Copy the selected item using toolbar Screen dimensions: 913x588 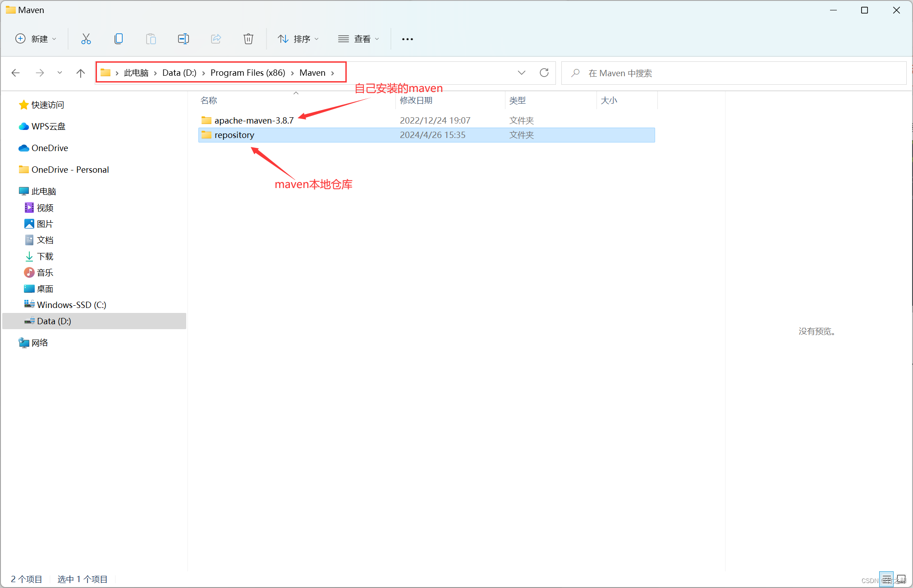pyautogui.click(x=119, y=39)
